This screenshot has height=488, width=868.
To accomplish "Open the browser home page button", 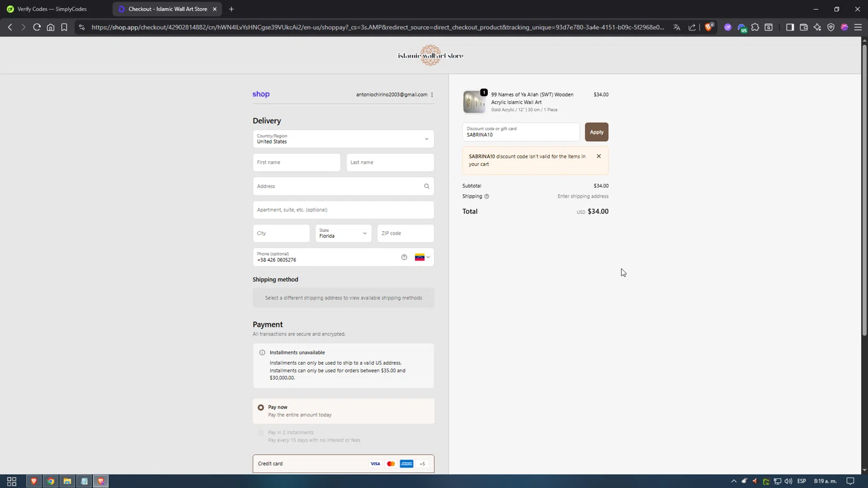I will pos(51,27).
